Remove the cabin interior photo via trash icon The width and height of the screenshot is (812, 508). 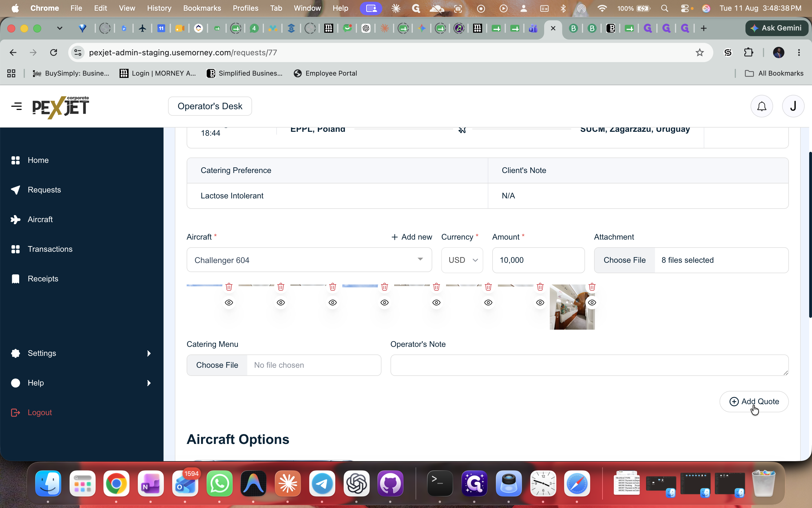click(592, 287)
